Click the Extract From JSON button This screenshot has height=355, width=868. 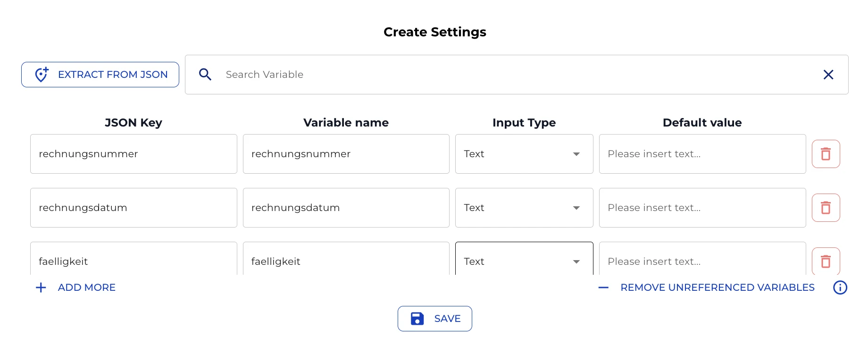(x=100, y=75)
